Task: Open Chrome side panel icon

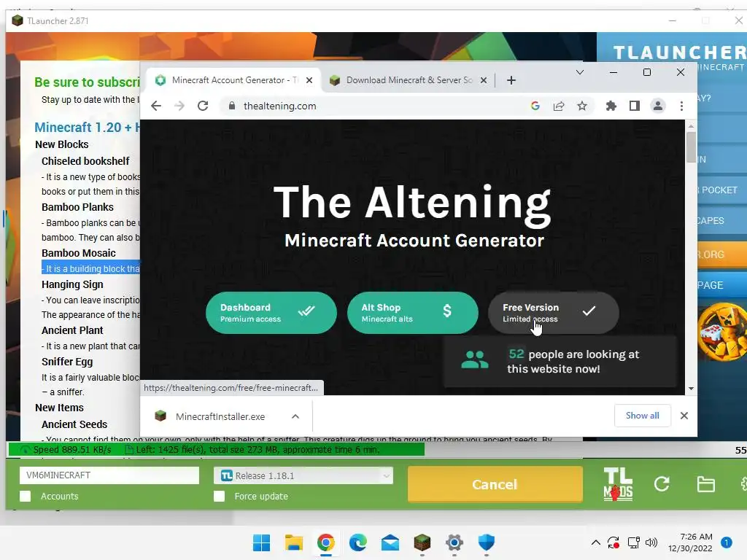Action: tap(635, 106)
